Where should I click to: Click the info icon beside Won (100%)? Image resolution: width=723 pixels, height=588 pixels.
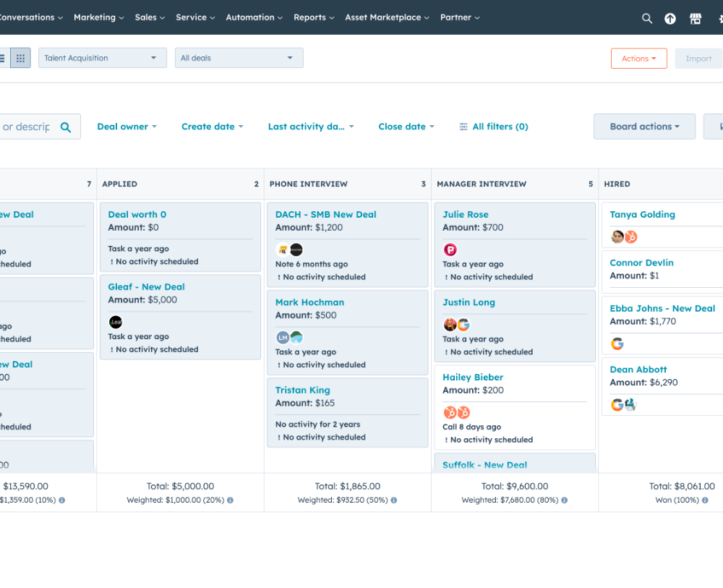click(x=705, y=500)
